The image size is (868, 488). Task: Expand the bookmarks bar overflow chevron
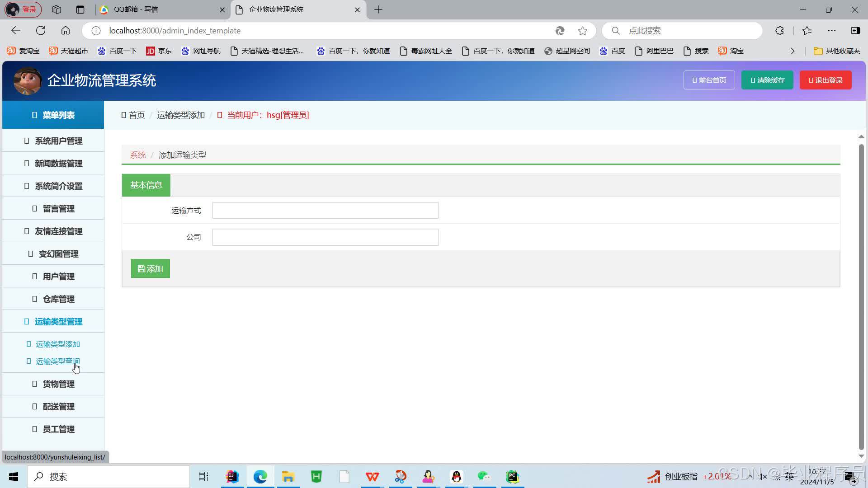792,51
